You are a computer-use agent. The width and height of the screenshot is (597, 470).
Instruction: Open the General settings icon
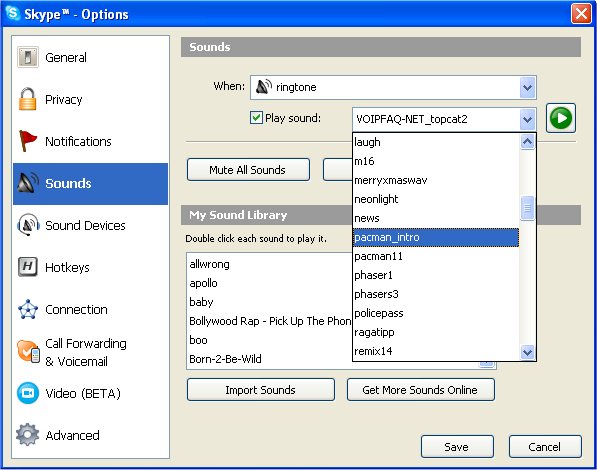[x=28, y=57]
